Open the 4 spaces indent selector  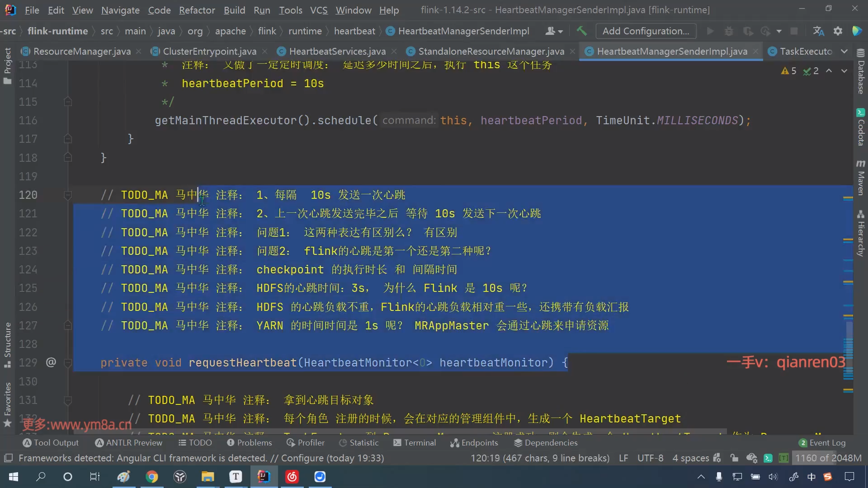(690, 458)
